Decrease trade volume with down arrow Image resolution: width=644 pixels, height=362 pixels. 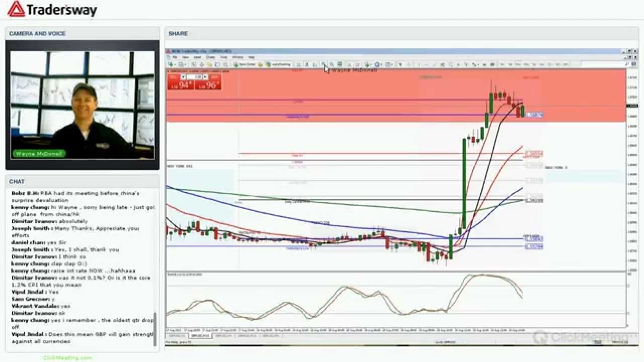pos(183,76)
